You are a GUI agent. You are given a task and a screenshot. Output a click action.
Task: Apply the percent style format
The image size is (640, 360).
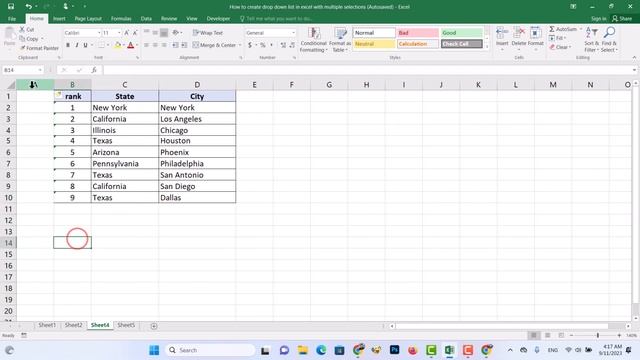pyautogui.click(x=263, y=45)
